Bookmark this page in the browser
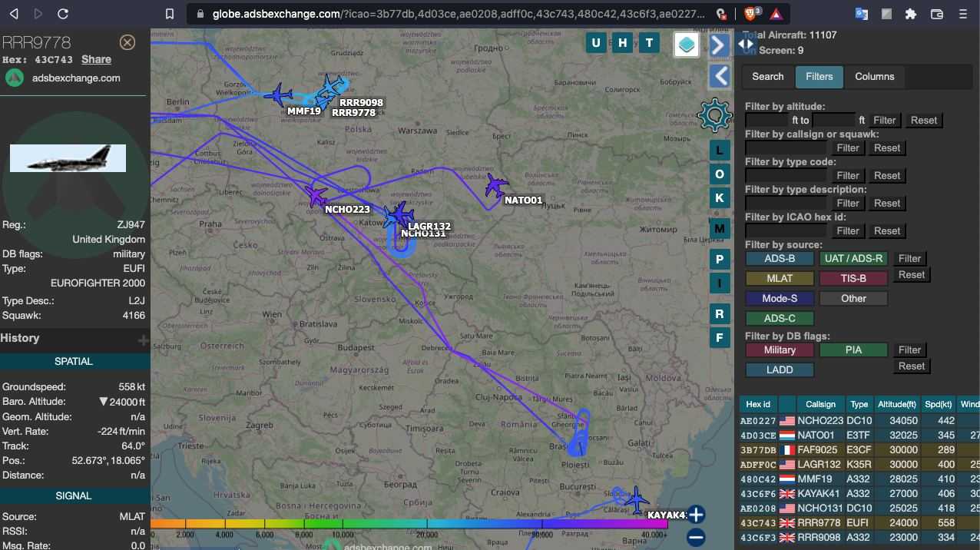The image size is (980, 550). pyautogui.click(x=170, y=14)
